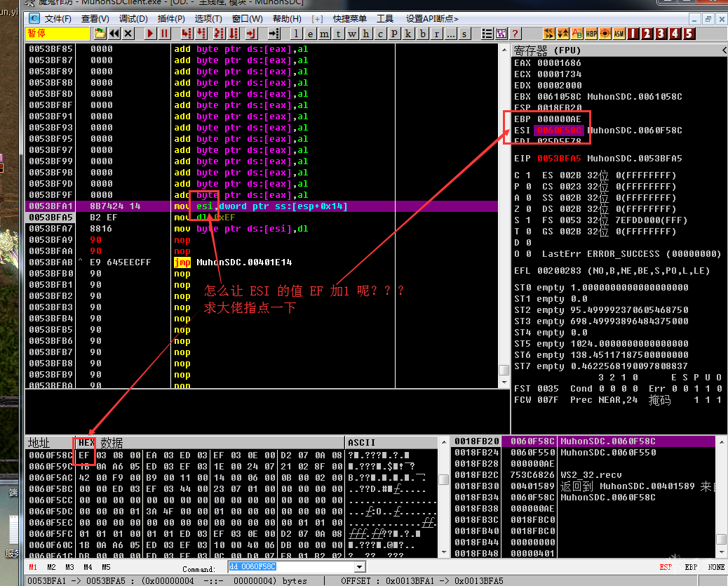Screen dimensions: 728x586
Task: Open the Threads window with the 't' button
Action: coord(338,34)
